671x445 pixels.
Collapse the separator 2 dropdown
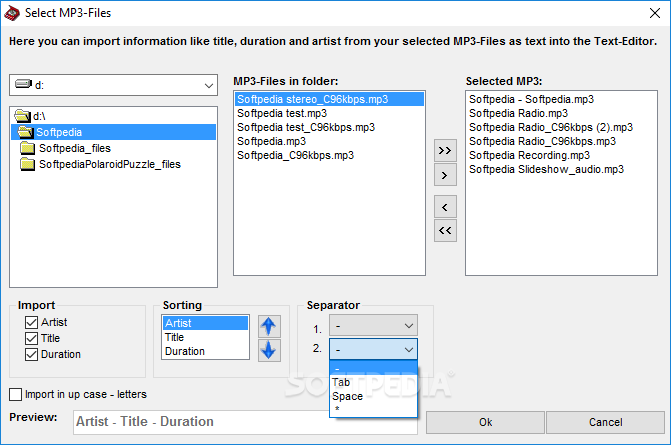click(373, 350)
